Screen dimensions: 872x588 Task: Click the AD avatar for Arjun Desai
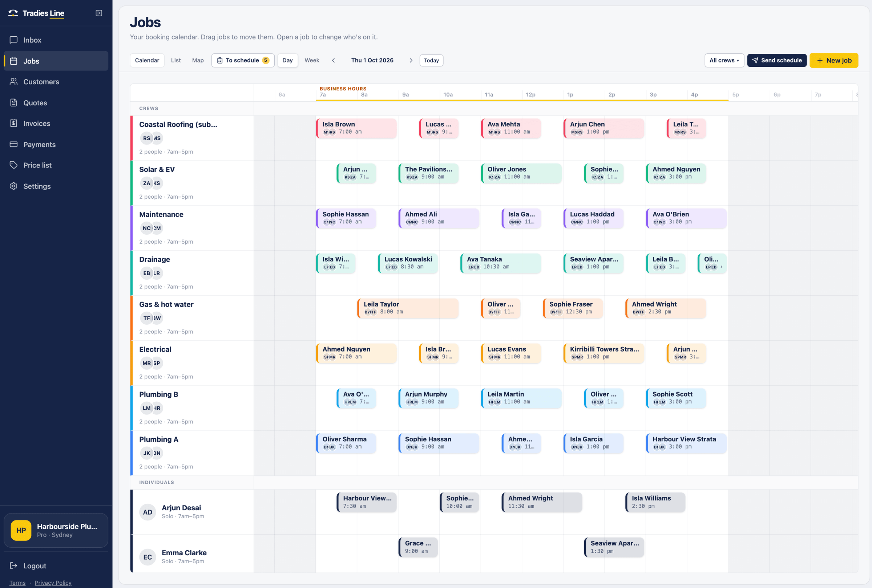pos(148,512)
